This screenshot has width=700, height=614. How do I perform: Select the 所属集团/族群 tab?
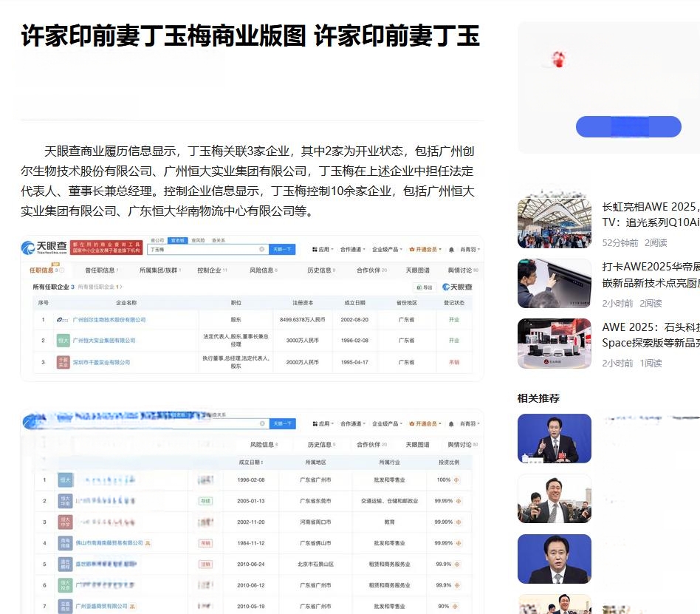tap(159, 270)
